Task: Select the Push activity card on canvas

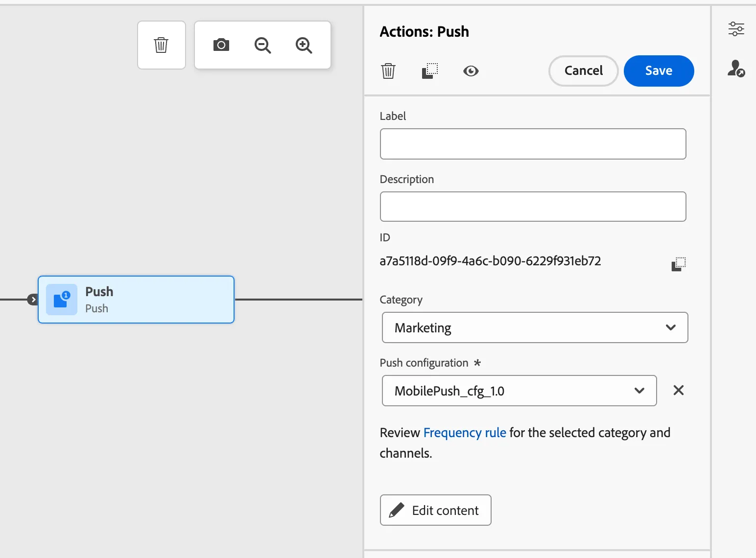Action: tap(136, 300)
